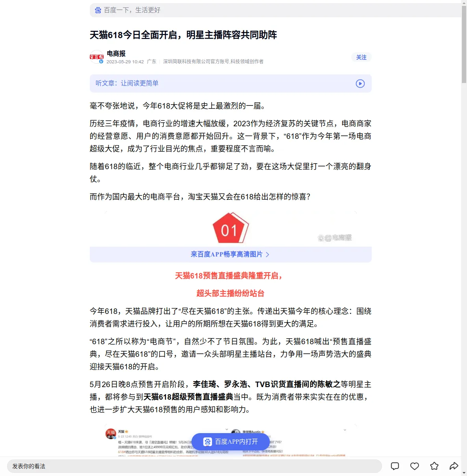This screenshot has height=476, width=467.
Task: Like the article with the heart icon
Action: pos(415,466)
